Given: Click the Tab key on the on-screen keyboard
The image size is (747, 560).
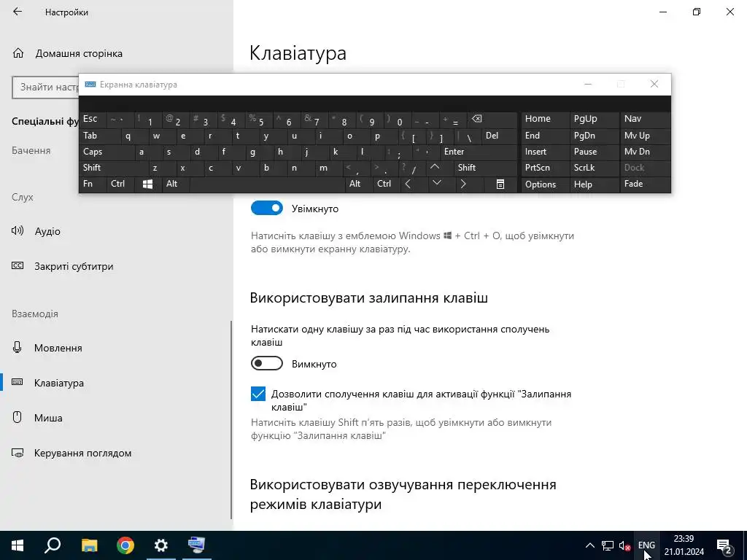Looking at the screenshot, I should [x=100, y=136].
